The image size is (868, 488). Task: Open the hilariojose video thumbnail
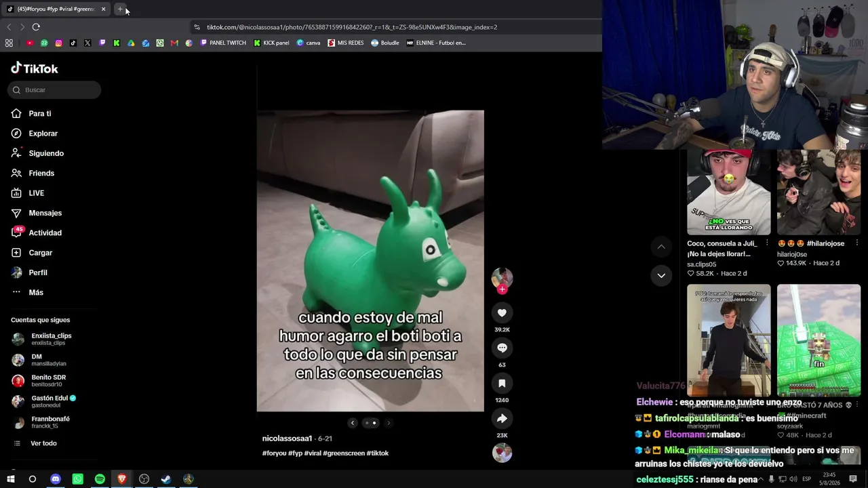pos(818,192)
